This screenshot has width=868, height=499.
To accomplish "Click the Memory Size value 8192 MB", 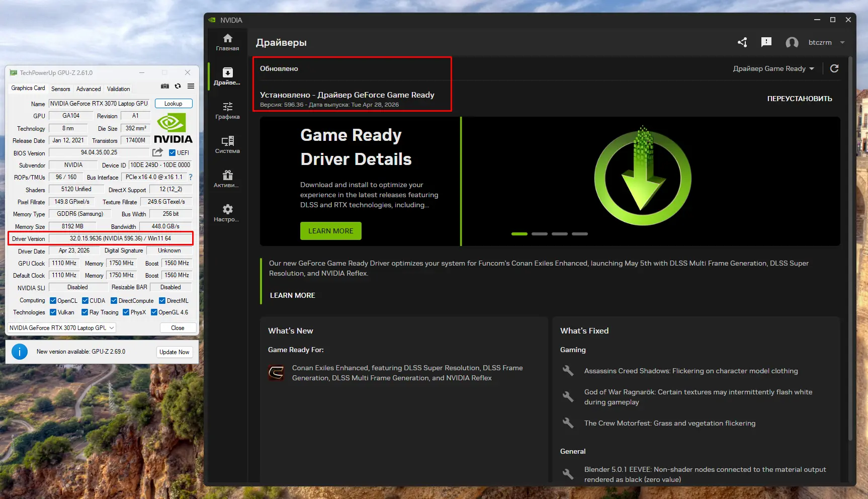I will (72, 226).
